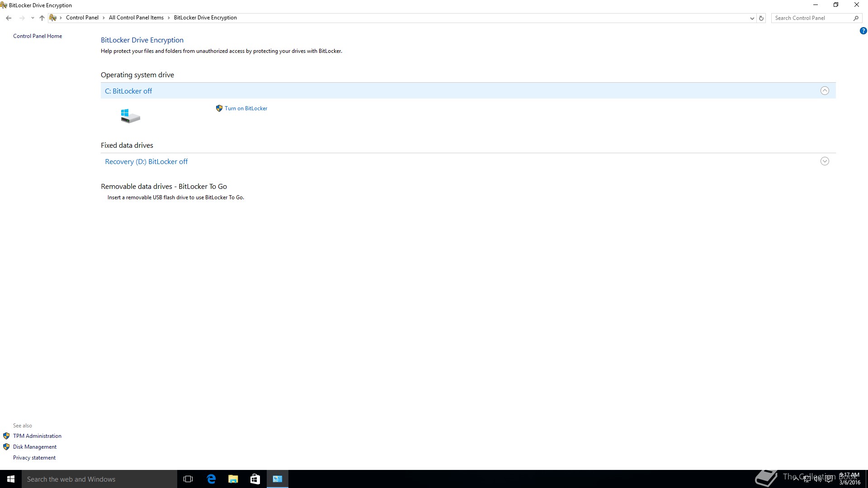Minimize the BitLocker window
This screenshot has width=868, height=488.
(x=816, y=5)
